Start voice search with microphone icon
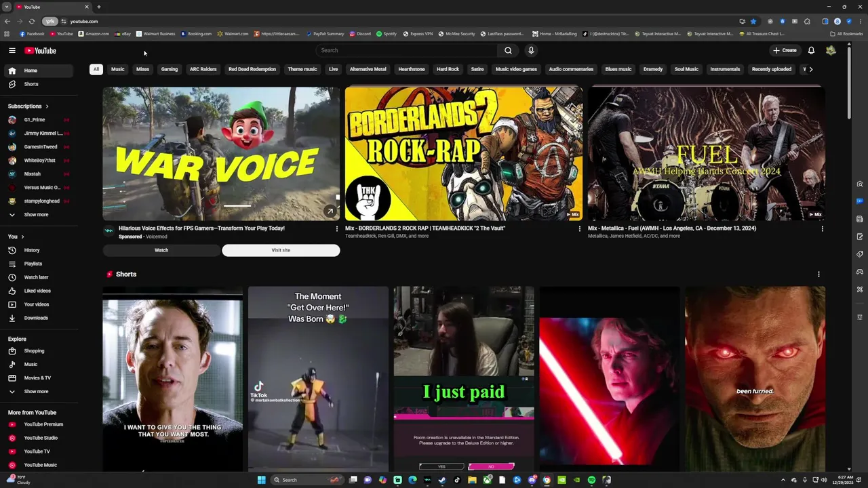868x488 pixels. [531, 50]
